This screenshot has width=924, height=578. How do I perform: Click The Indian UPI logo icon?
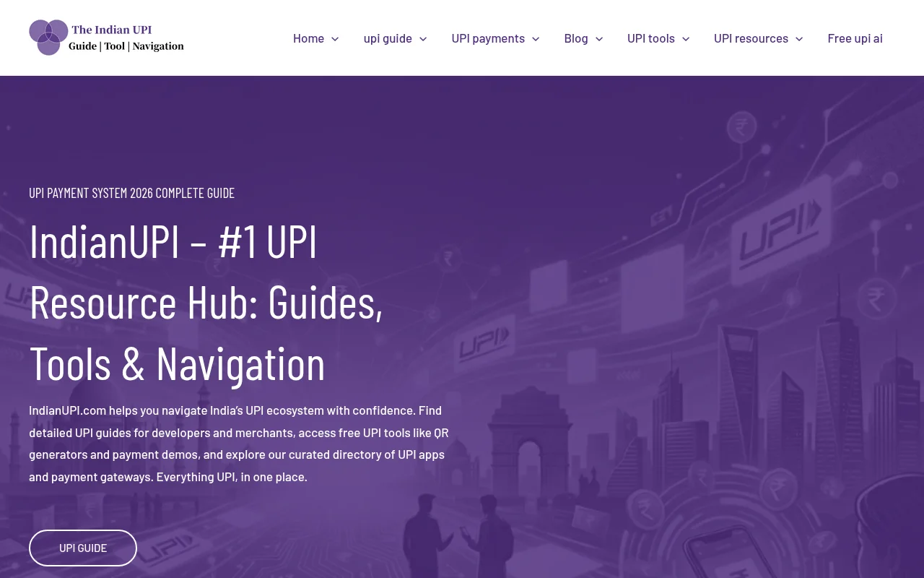point(48,37)
